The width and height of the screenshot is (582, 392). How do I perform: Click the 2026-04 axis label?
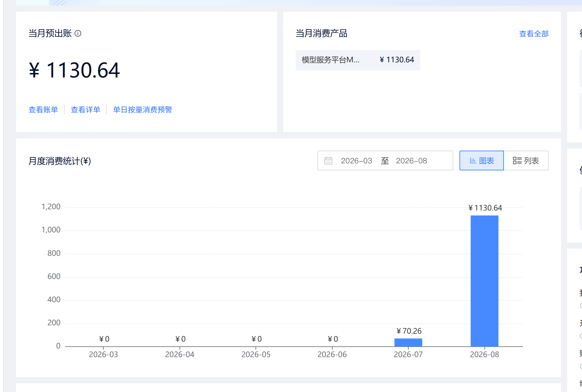pyautogui.click(x=180, y=355)
